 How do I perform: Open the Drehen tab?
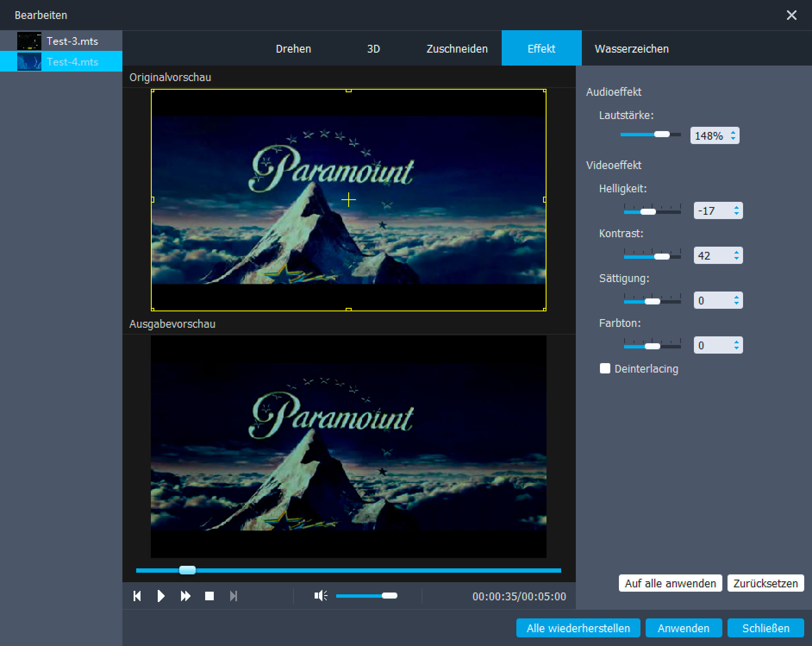point(294,49)
